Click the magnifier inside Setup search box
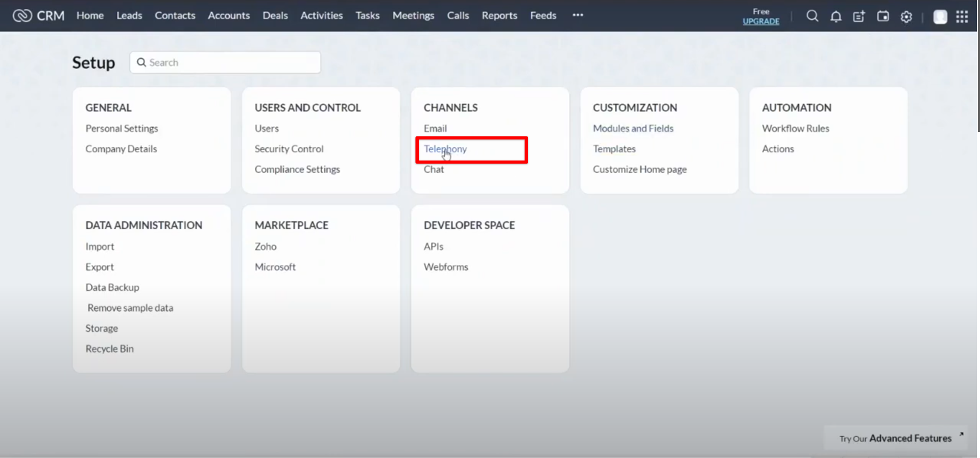This screenshot has width=980, height=458. (141, 62)
